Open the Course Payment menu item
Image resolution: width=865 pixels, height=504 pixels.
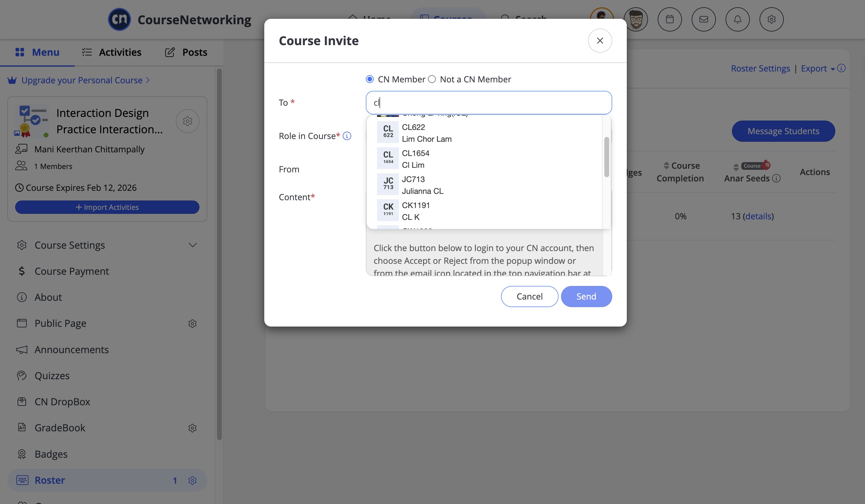[72, 271]
